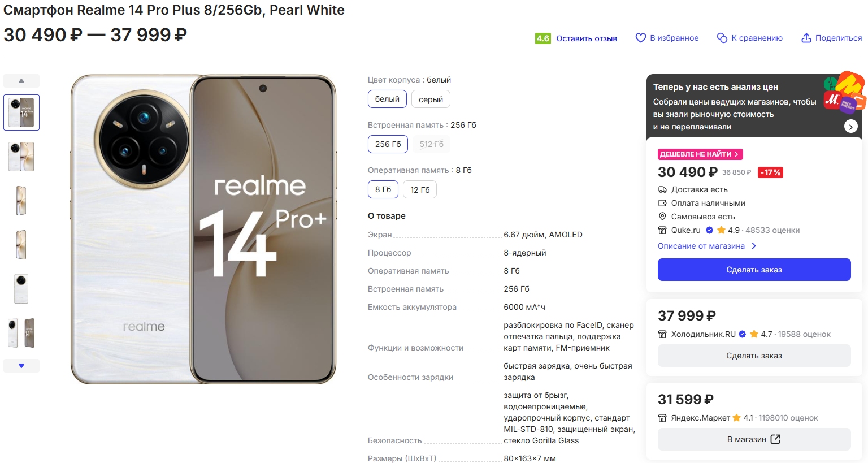This screenshot has width=868, height=463.
Task: Click the ДЕШЕВЛЕ НЕ НАЙТИ label
Action: coord(700,154)
